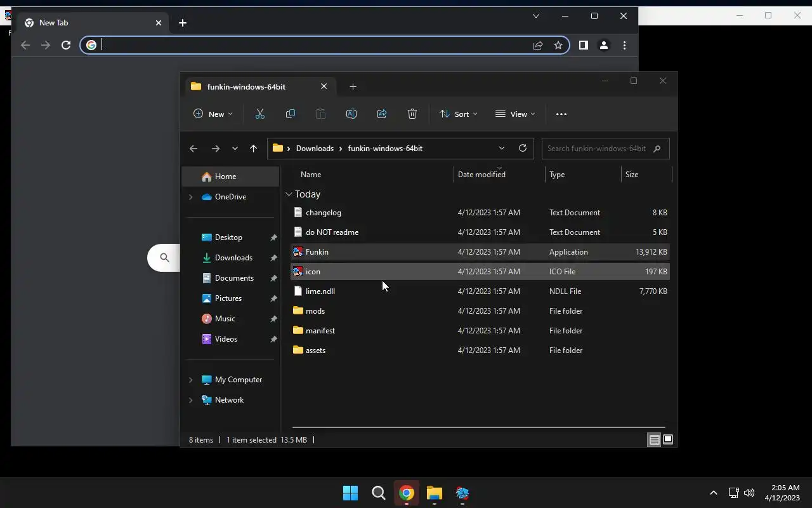Expand the recent locations chevron
This screenshot has width=812, height=508.
pyautogui.click(x=235, y=149)
